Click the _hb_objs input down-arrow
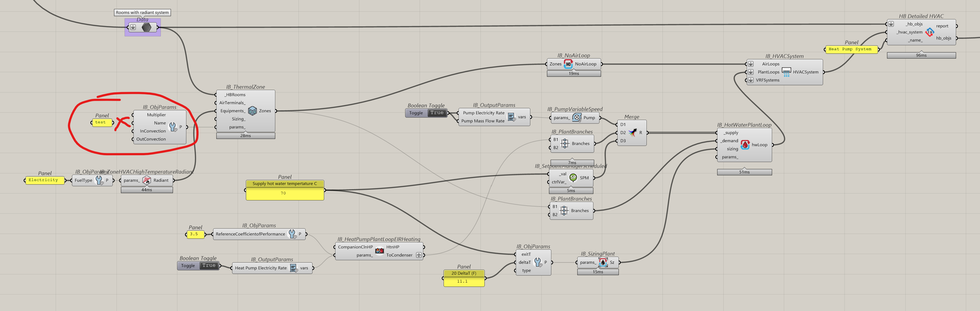 891,24
